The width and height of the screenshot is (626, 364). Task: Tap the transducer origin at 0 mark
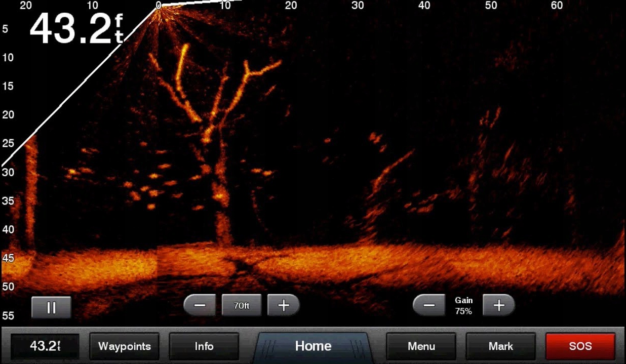pyautogui.click(x=159, y=6)
